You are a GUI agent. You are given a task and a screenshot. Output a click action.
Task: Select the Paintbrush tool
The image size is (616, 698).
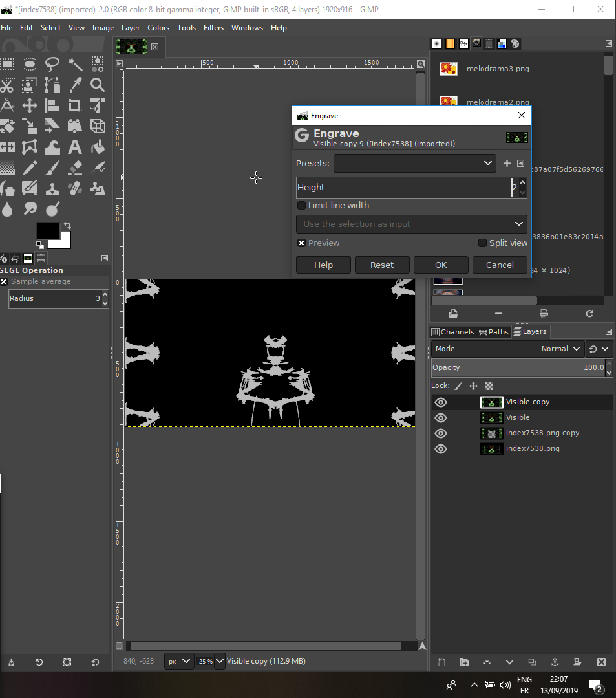point(52,168)
